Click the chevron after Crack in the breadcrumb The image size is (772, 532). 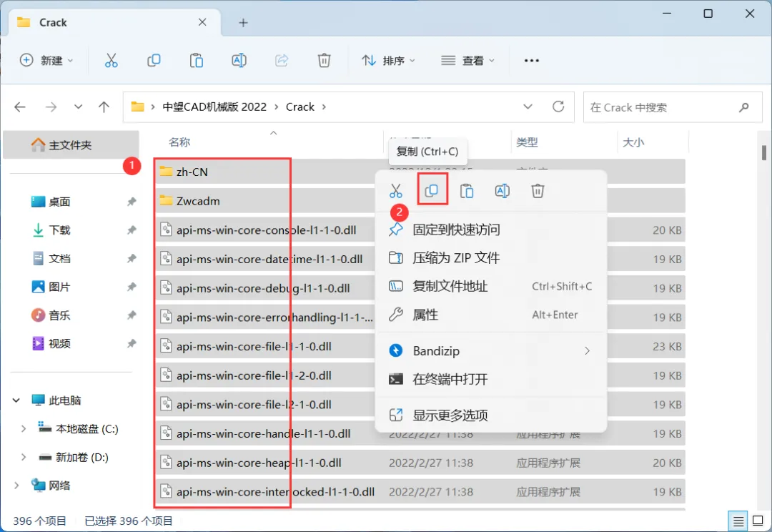coord(324,107)
